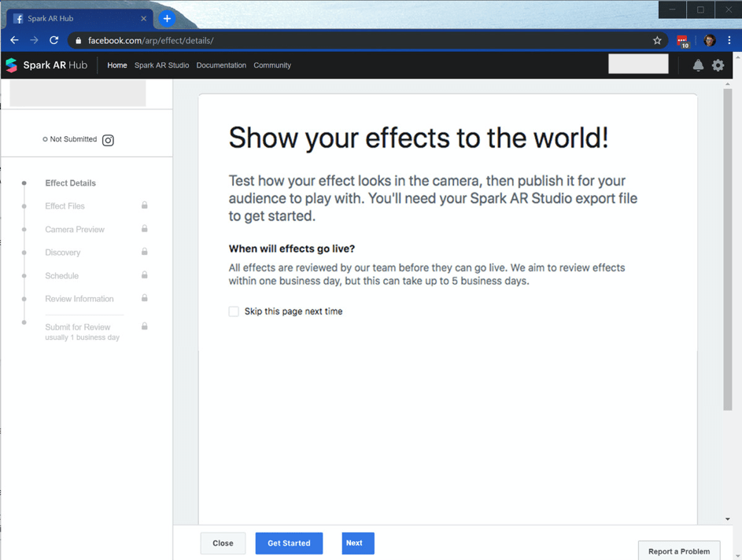This screenshot has width=742, height=560.
Task: Select the Effect Details step
Action: coord(71,183)
